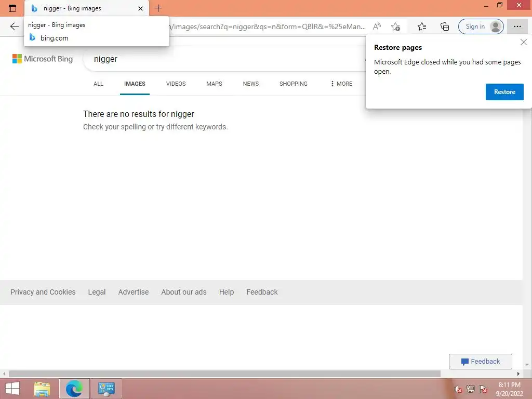Click the Microsoft Edge taskbar icon
The height and width of the screenshot is (399, 532).
coord(74,389)
